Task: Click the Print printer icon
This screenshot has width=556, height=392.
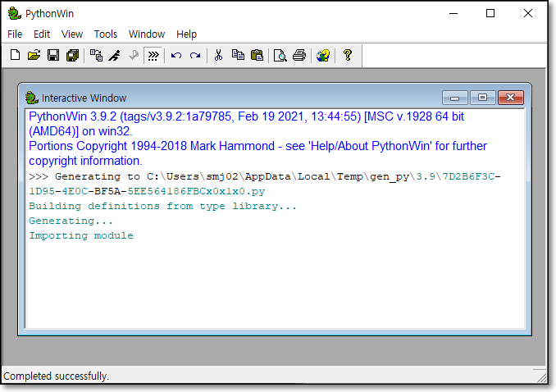Action: (299, 55)
